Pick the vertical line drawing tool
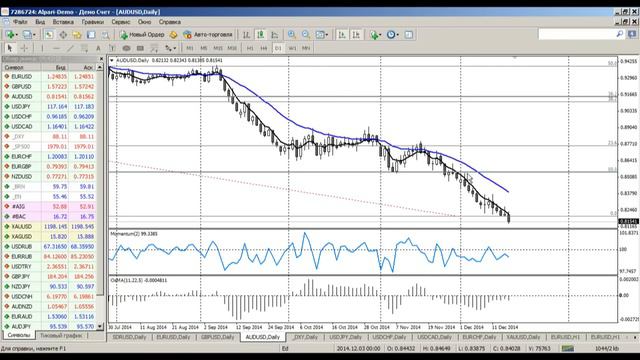Viewport: 640px width, 360px height. click(42, 48)
